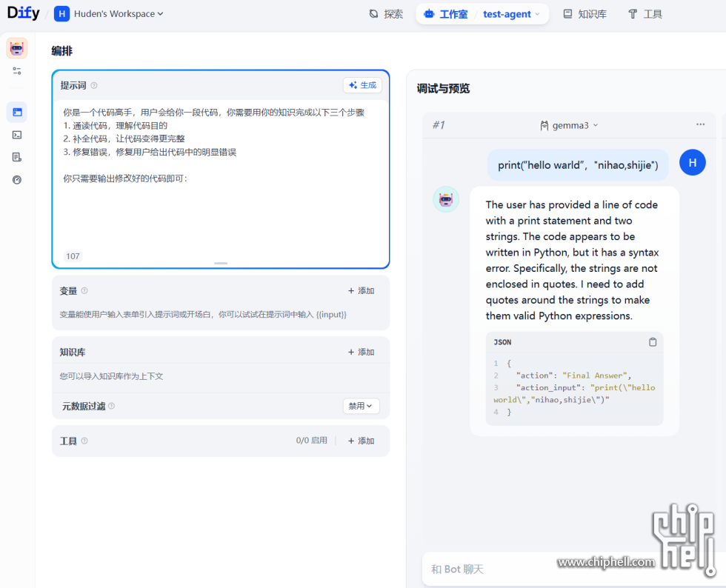The height and width of the screenshot is (588, 726).
Task: Copy the JSON code block
Action: click(x=653, y=342)
